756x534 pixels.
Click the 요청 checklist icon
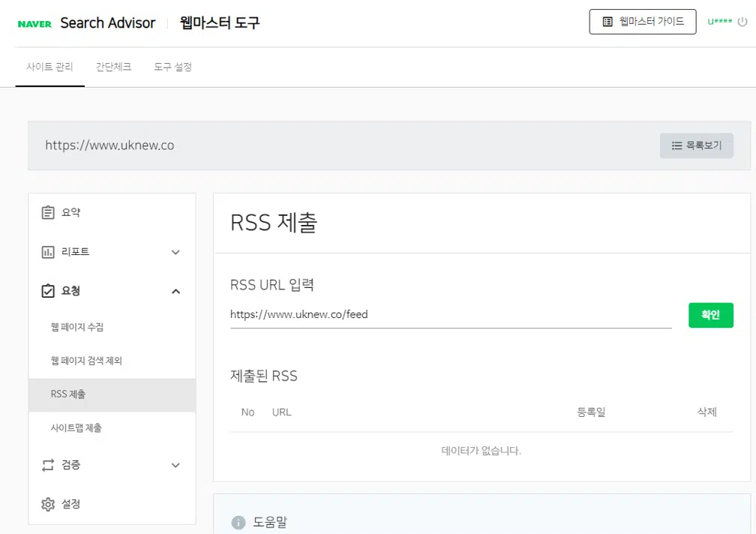48,291
